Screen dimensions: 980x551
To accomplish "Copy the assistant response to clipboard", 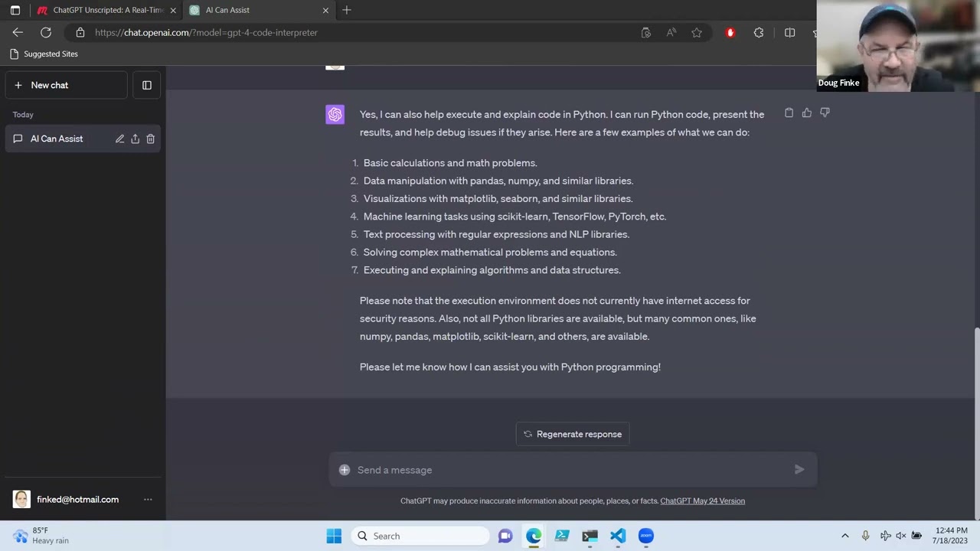I will pyautogui.click(x=789, y=113).
